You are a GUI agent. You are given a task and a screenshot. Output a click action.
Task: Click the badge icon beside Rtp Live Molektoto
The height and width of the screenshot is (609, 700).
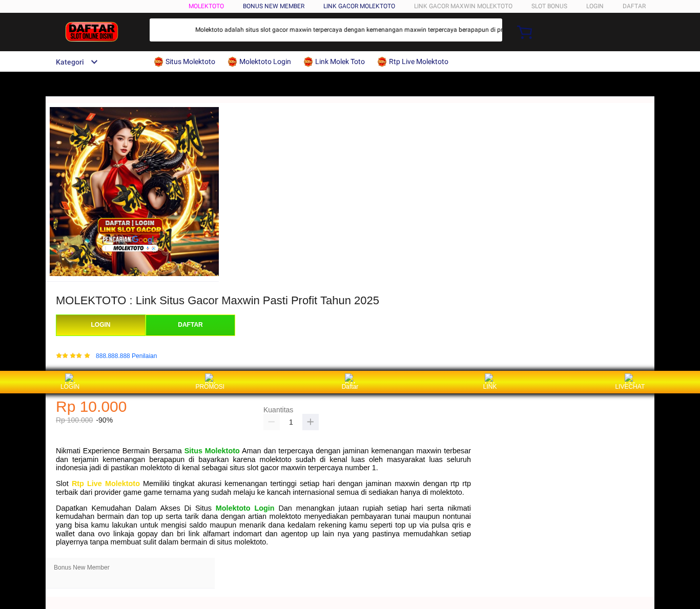(382, 62)
